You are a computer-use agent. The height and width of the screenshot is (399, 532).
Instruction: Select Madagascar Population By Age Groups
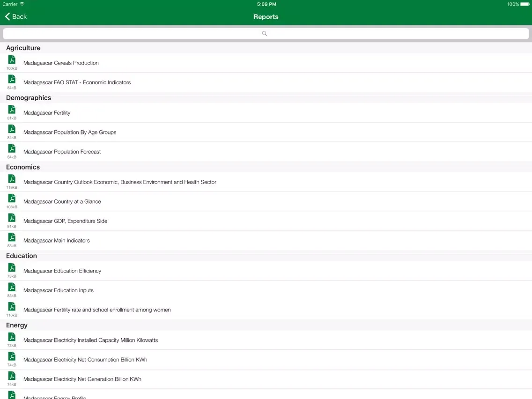pos(266,132)
